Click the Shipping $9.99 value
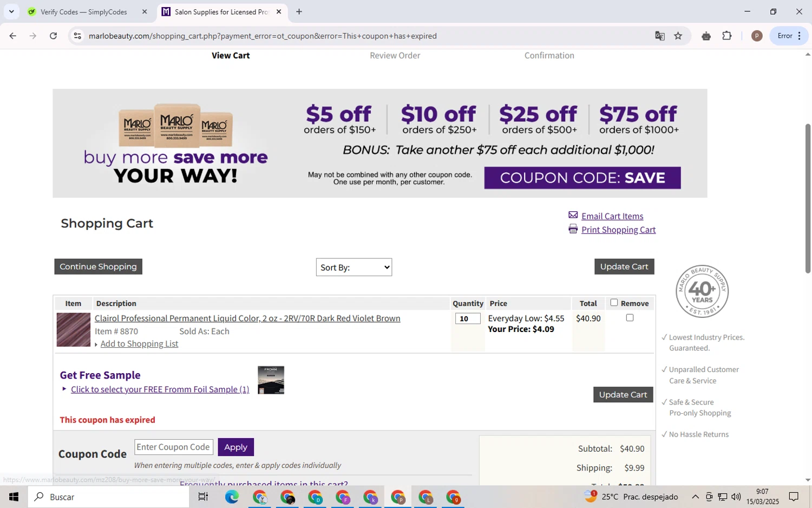Image resolution: width=812 pixels, height=508 pixels. tap(634, 467)
